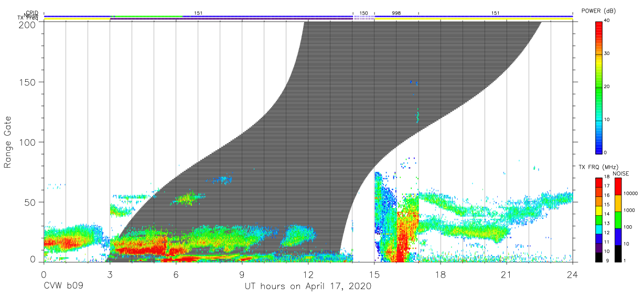Click the UT hours on April 17, 2020 title
Viewport: 644px width, 297px height.
(x=308, y=287)
